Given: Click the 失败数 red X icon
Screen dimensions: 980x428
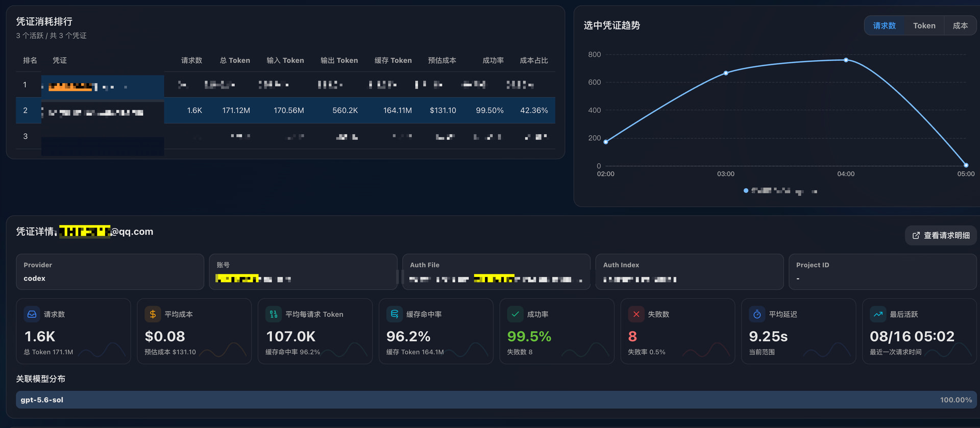Looking at the screenshot, I should 636,314.
